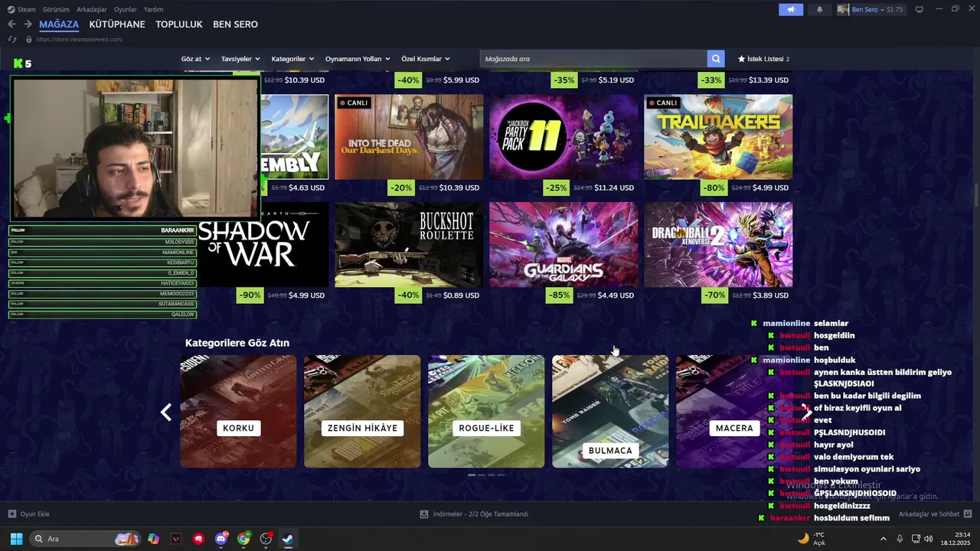
Task: Open the Arkadaşlar menu
Action: click(x=92, y=9)
